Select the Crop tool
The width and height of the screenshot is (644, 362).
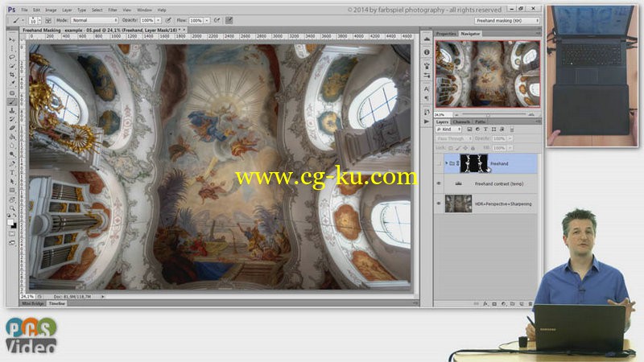click(x=12, y=75)
